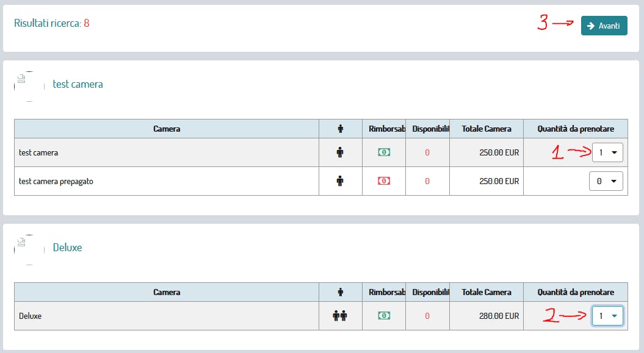
Task: Click two-person occupancy icon in Deluxe row
Action: 340,316
